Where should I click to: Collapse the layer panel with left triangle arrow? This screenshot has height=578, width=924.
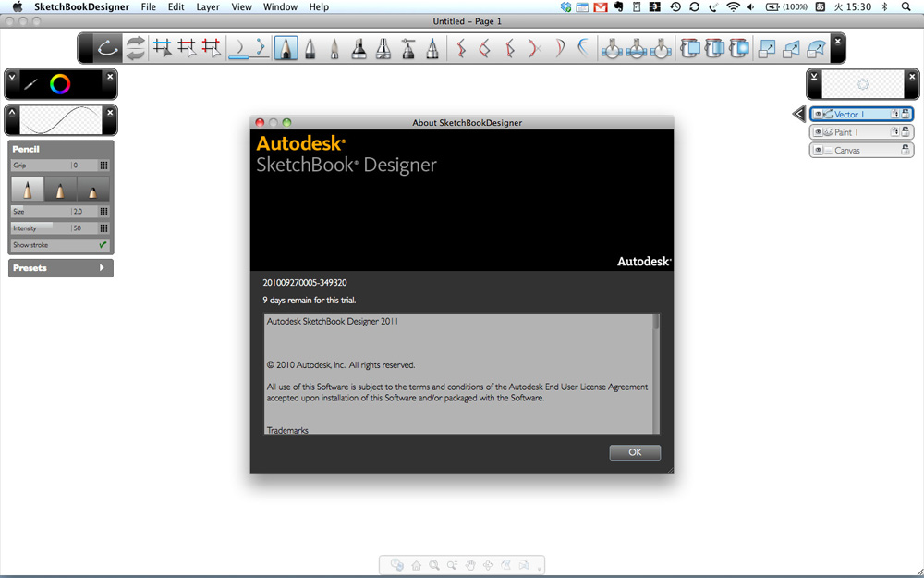pyautogui.click(x=798, y=114)
